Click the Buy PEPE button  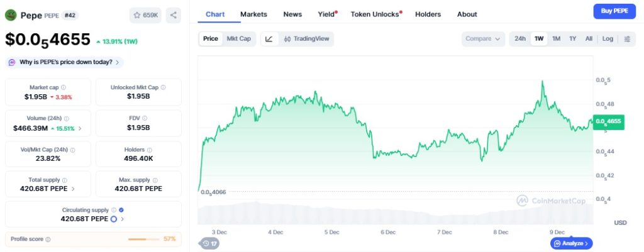coord(614,11)
